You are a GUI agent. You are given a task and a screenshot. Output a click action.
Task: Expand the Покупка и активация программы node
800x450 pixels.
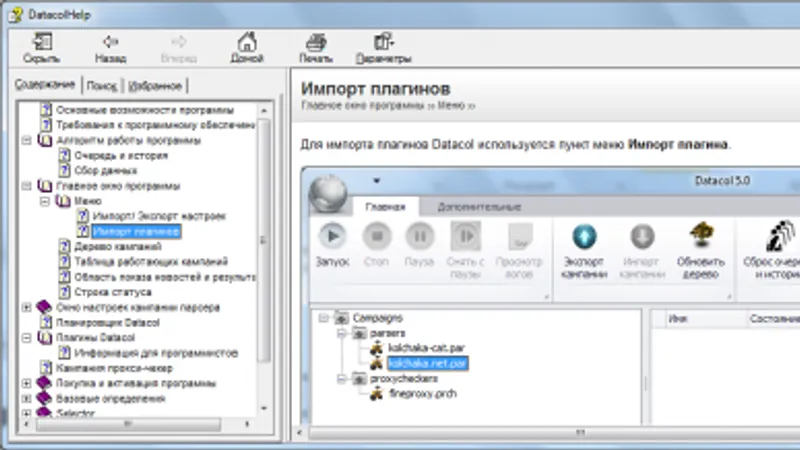click(27, 383)
